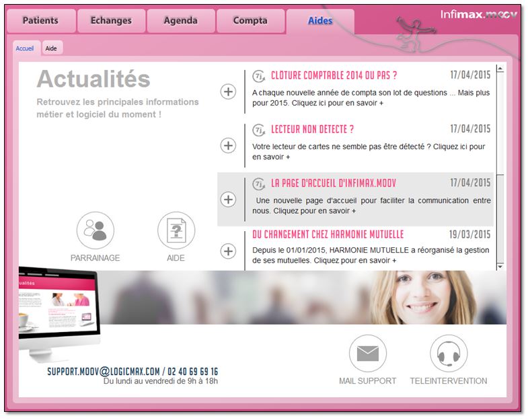This screenshot has height=420, width=528.
Task: Click the Infimax.moov logo
Action: click(478, 15)
